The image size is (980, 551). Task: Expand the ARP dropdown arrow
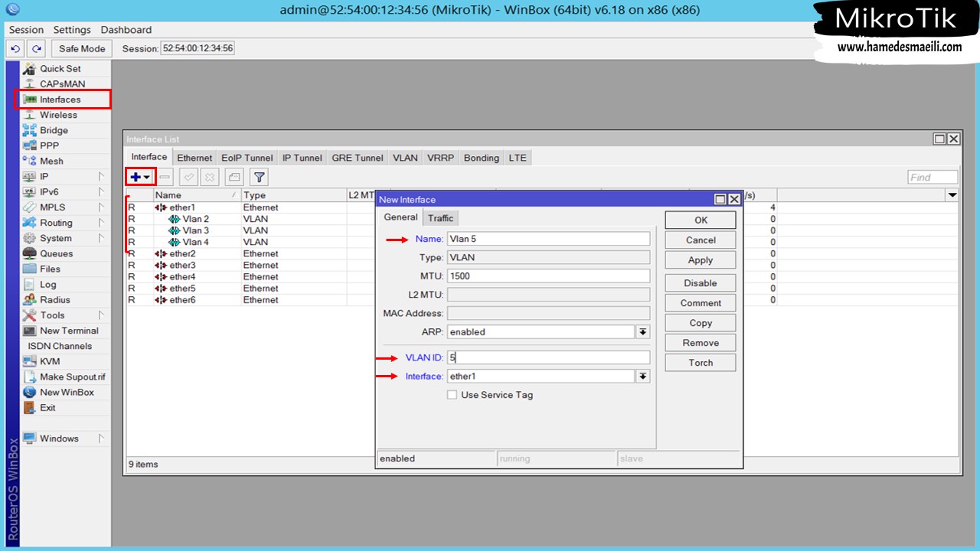pyautogui.click(x=643, y=332)
